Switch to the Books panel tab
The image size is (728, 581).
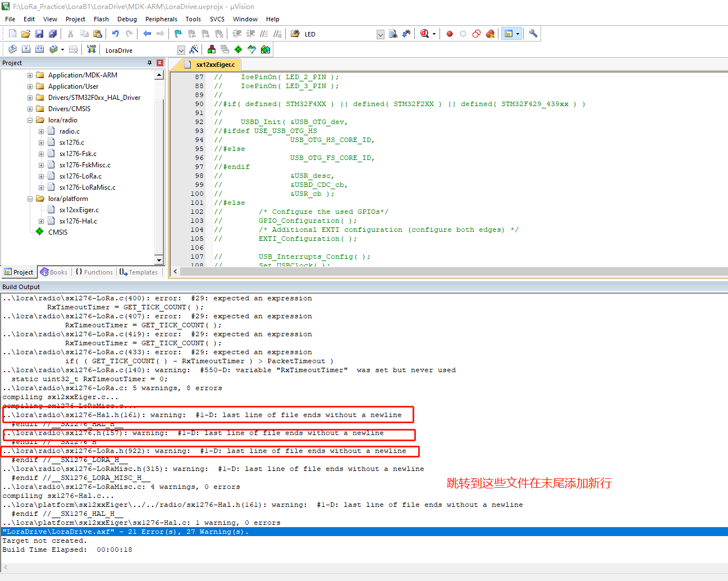[x=54, y=272]
